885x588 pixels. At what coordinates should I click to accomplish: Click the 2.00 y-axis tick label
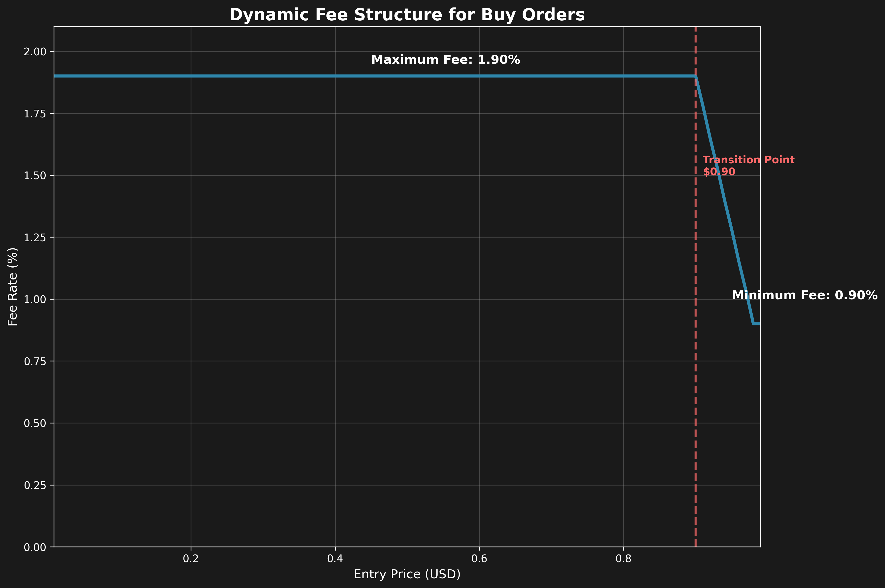click(35, 51)
